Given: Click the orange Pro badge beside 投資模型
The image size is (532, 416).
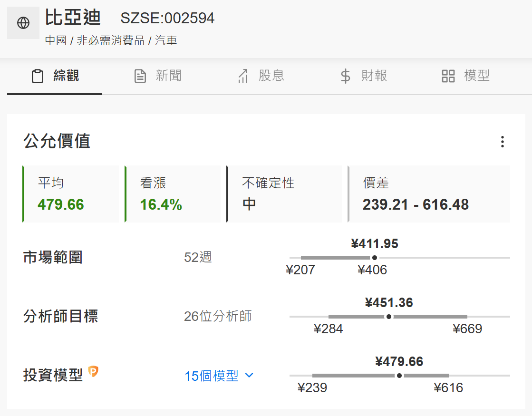Looking at the screenshot, I should click(x=93, y=371).
